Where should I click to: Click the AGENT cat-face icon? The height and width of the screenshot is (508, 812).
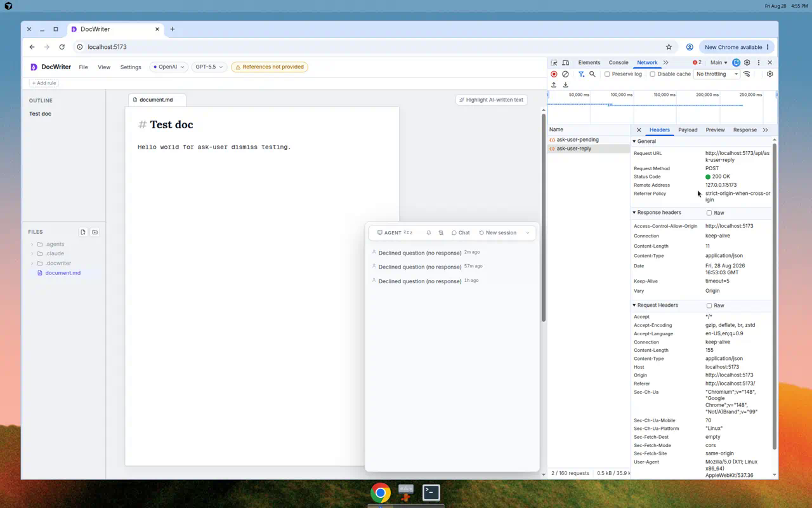coord(380,233)
